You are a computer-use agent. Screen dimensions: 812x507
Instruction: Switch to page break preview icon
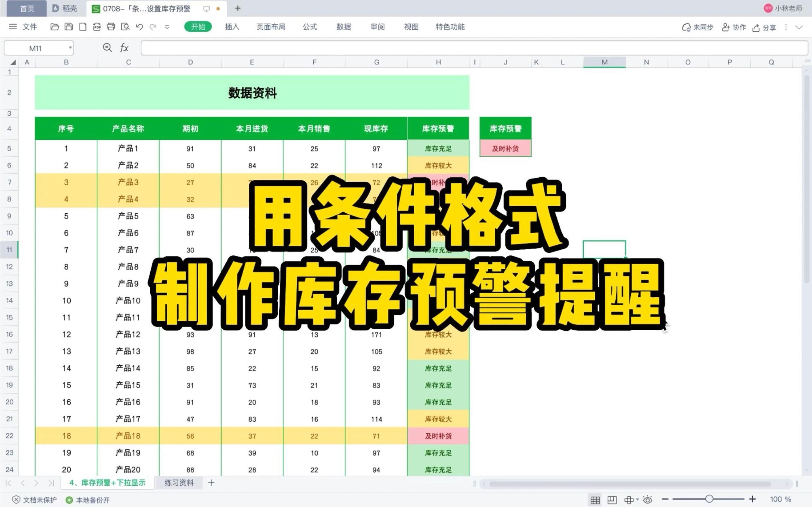[x=612, y=500]
